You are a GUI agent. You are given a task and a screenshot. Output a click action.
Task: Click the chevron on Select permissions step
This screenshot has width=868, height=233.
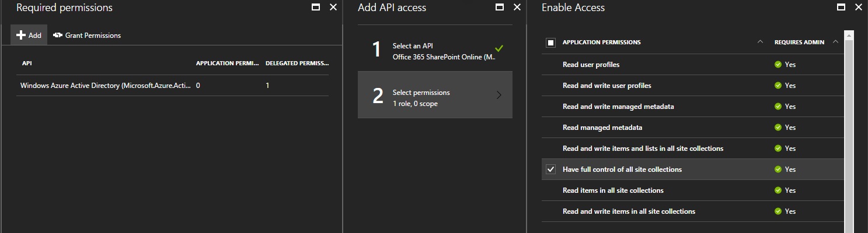pyautogui.click(x=499, y=95)
